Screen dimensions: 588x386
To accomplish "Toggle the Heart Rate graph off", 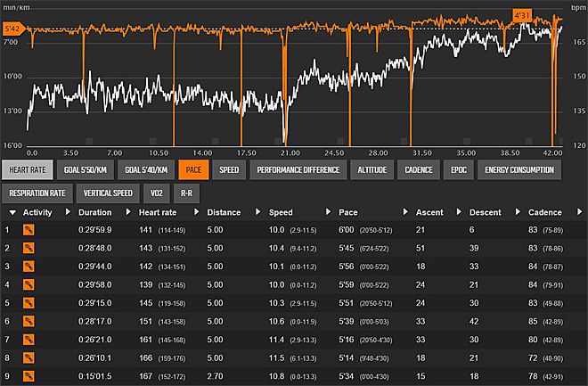I will point(27,168).
